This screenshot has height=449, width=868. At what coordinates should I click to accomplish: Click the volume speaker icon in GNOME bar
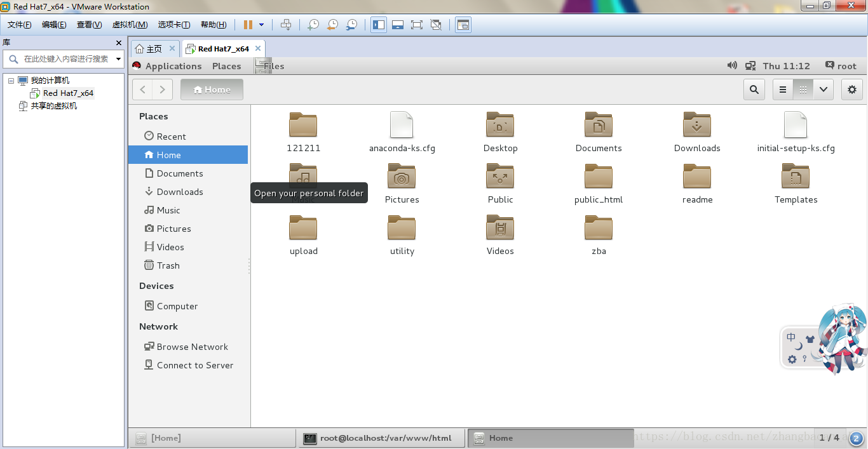pos(732,65)
